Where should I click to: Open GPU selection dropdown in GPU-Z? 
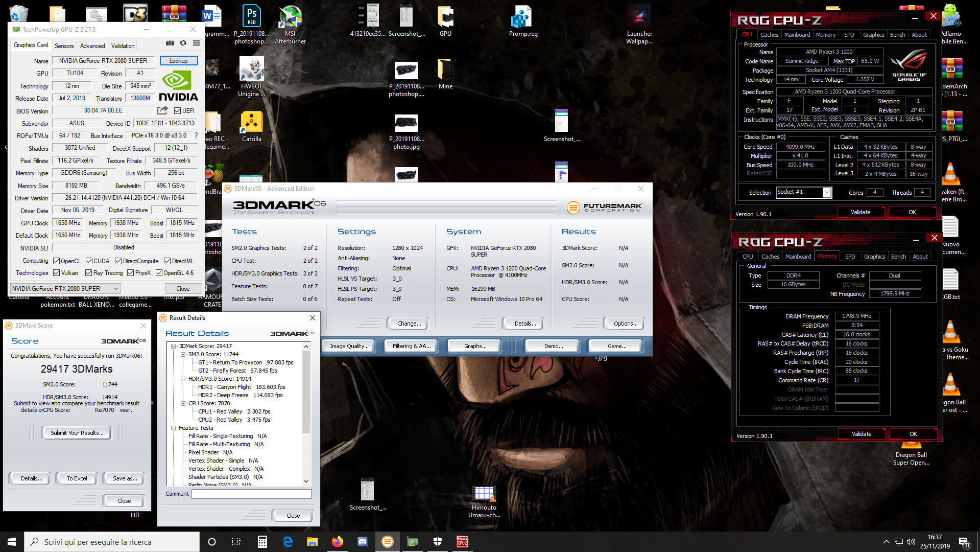coord(65,289)
